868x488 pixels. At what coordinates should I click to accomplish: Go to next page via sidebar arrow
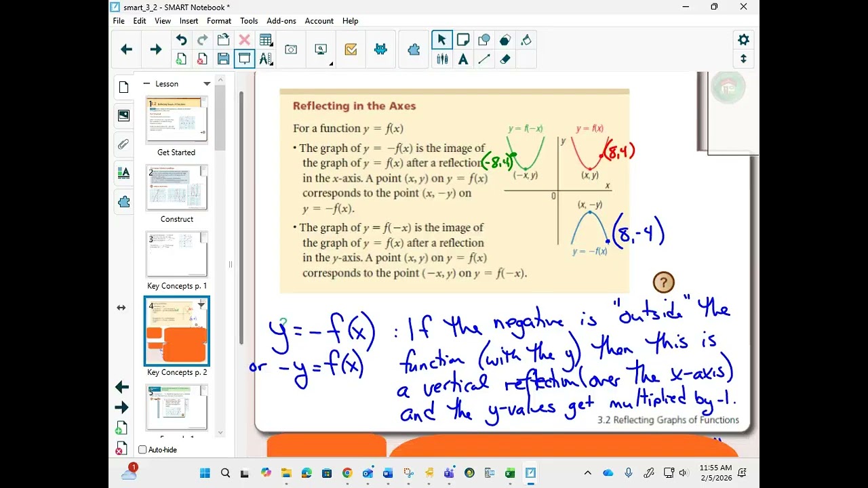(x=122, y=407)
